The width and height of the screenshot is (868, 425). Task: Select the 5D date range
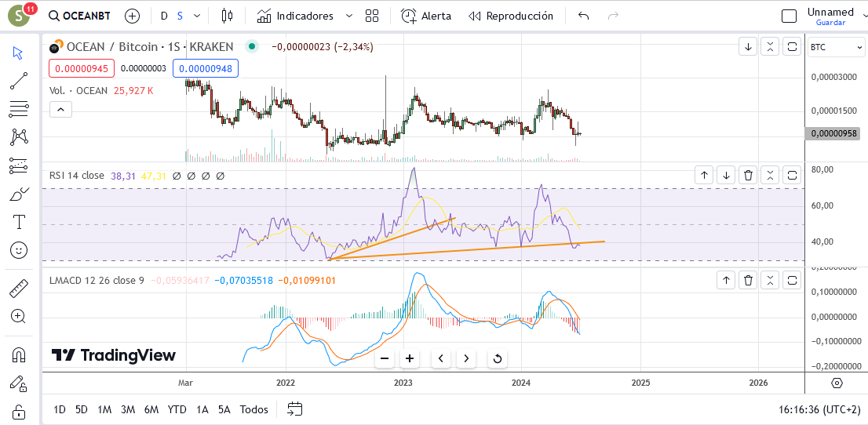pyautogui.click(x=82, y=409)
